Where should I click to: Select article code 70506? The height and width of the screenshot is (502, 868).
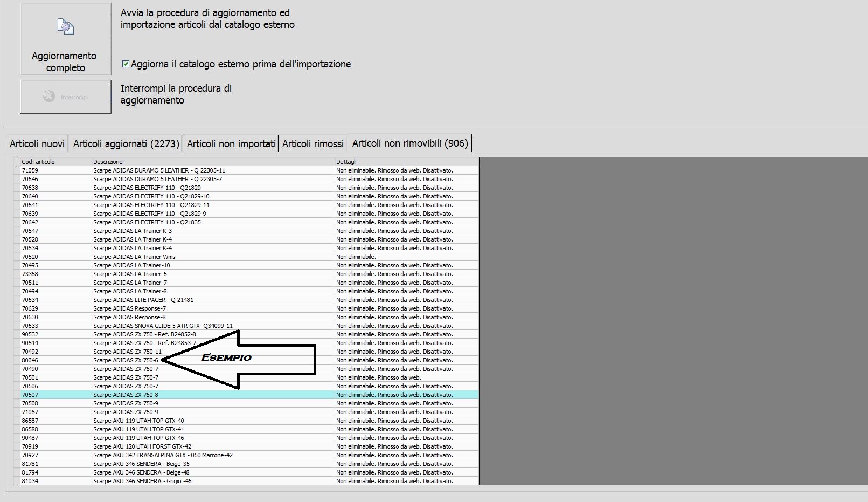click(x=30, y=386)
